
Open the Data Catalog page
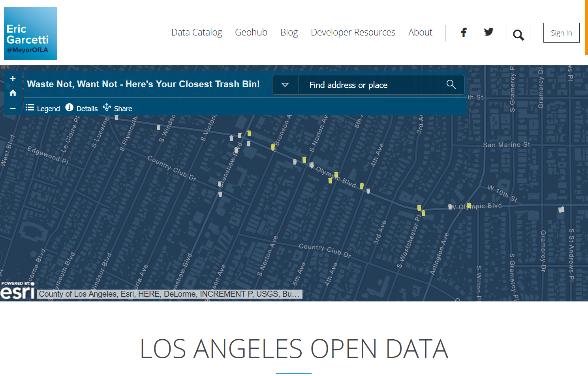point(197,32)
